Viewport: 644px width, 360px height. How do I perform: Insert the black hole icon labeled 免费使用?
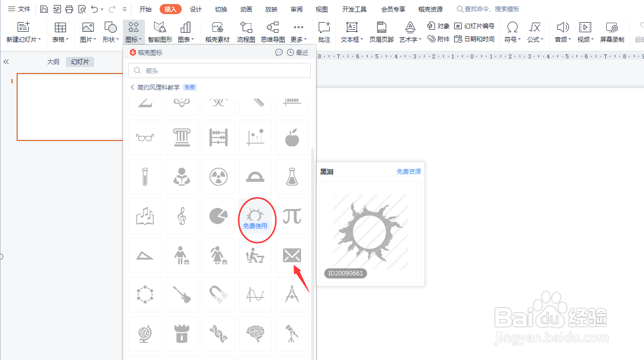[x=255, y=217]
